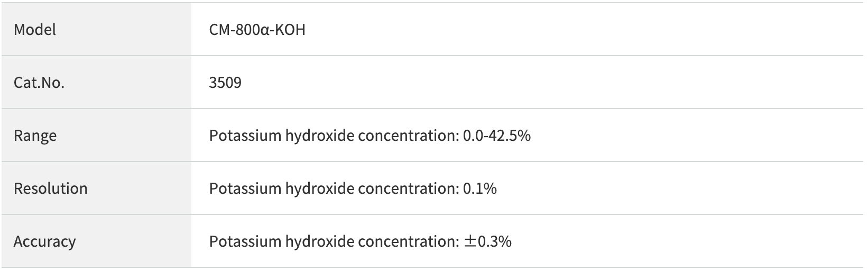This screenshot has width=868, height=269.
Task: Click the "Resolution" row label
Action: (51, 189)
